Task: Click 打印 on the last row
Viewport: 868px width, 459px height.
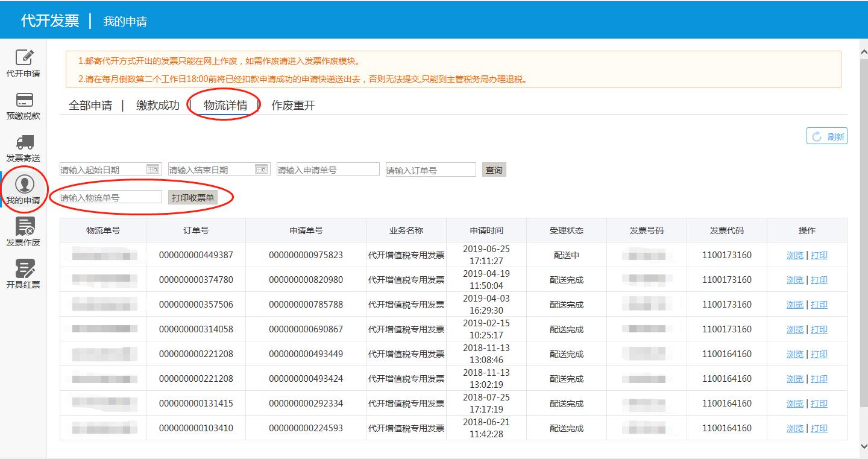Action: pos(819,428)
